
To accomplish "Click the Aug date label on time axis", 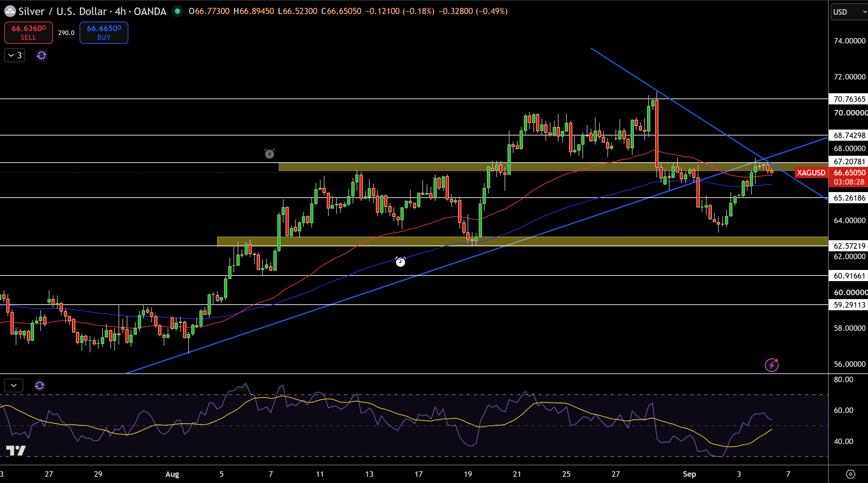I will [172, 474].
